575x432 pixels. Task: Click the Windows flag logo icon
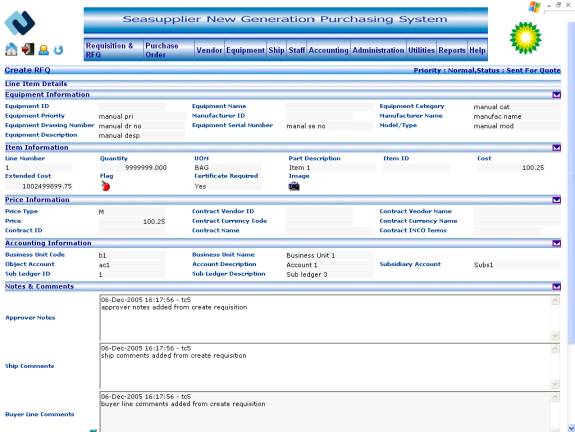click(x=534, y=7)
